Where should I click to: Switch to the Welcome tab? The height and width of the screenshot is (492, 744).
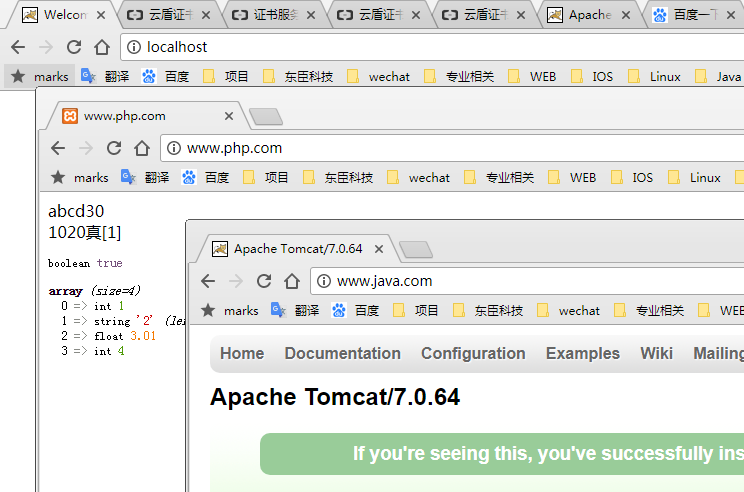tap(64, 15)
